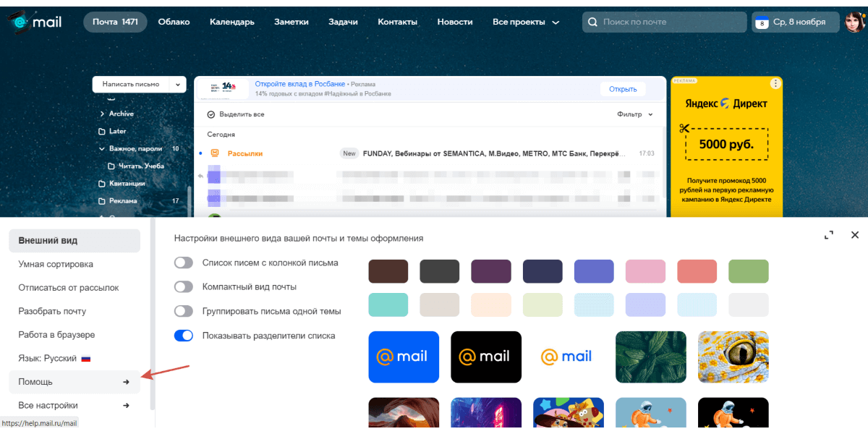Expand settings panel to full screen
This screenshot has height=434, width=868.
(829, 235)
